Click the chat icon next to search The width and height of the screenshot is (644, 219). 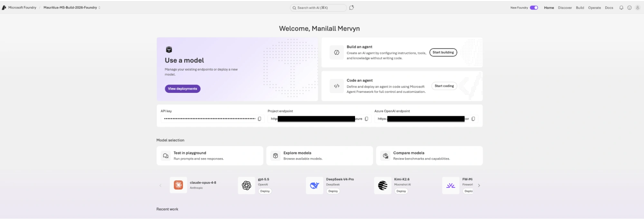click(351, 8)
